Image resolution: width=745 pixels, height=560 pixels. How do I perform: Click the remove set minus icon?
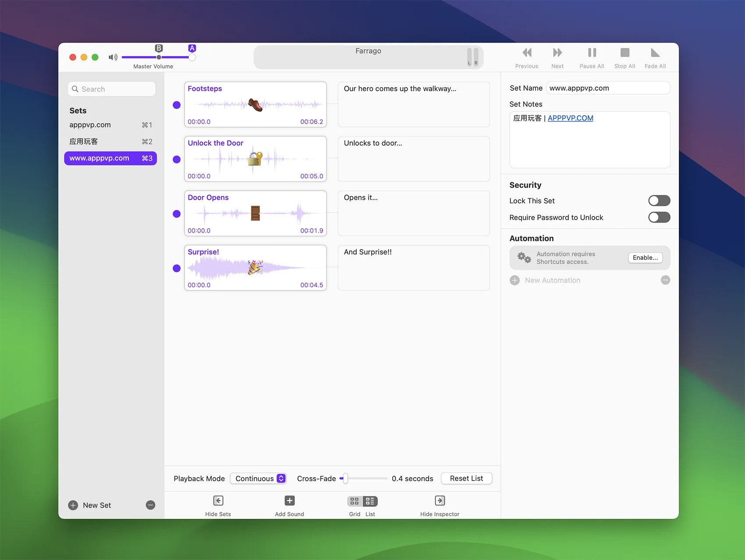point(150,505)
